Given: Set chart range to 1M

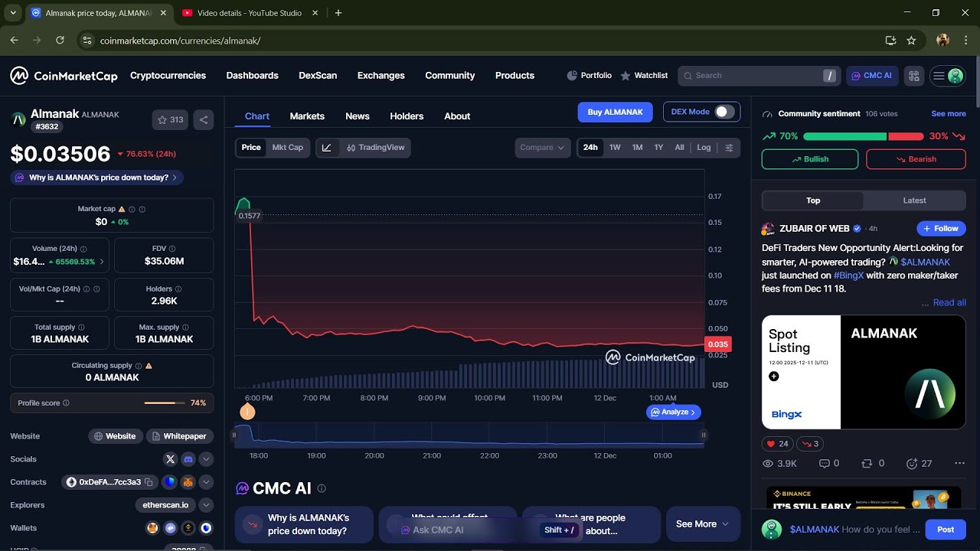Looking at the screenshot, I should pyautogui.click(x=637, y=148).
